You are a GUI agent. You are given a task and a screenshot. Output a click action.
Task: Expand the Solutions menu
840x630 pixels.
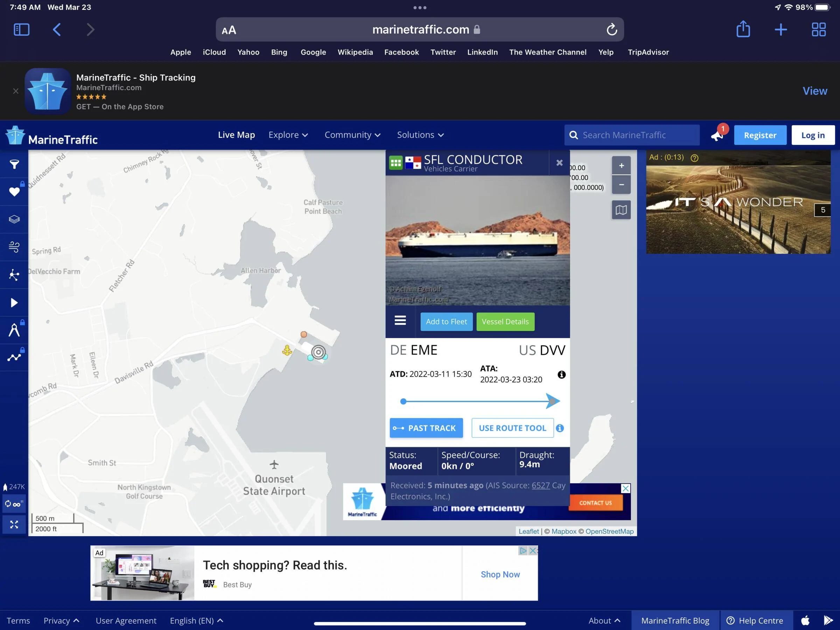(420, 135)
